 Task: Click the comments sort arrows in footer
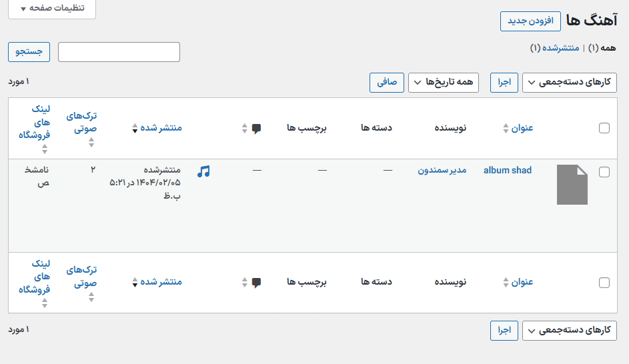(x=245, y=283)
